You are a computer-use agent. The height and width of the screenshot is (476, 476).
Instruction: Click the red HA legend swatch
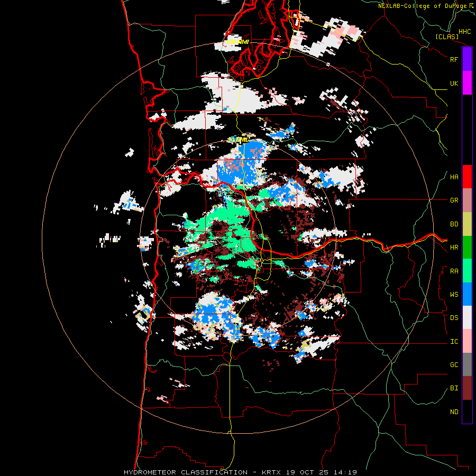(467, 177)
